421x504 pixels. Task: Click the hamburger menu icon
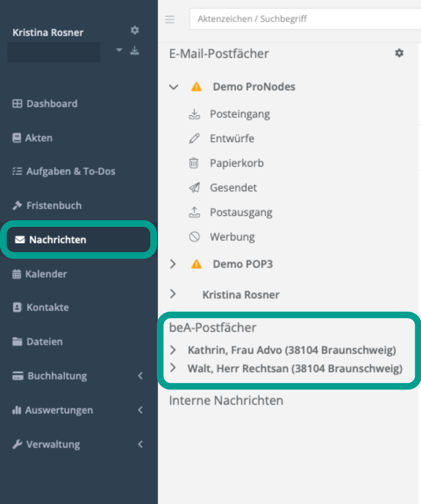pos(170,19)
